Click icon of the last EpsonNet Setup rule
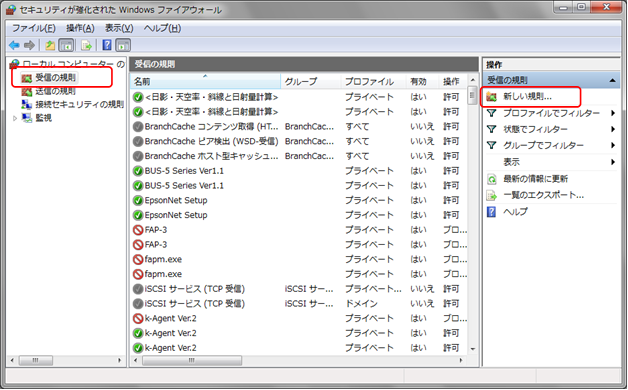The image size is (628, 390). click(138, 215)
